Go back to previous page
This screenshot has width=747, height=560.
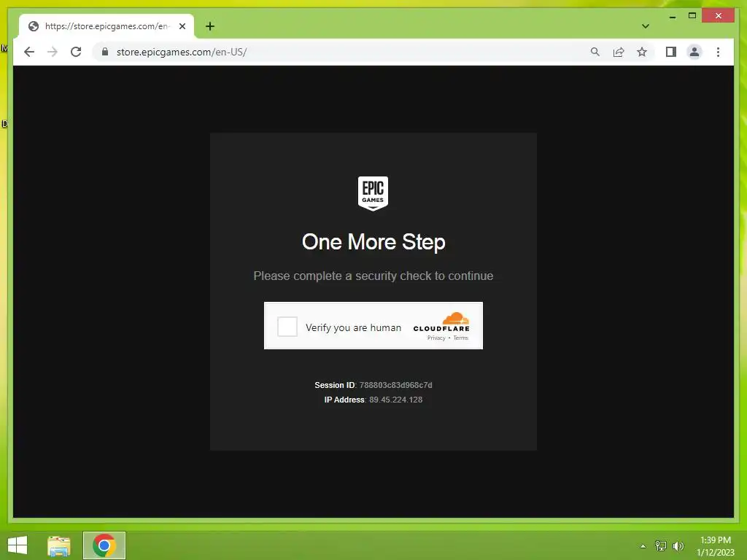29,52
